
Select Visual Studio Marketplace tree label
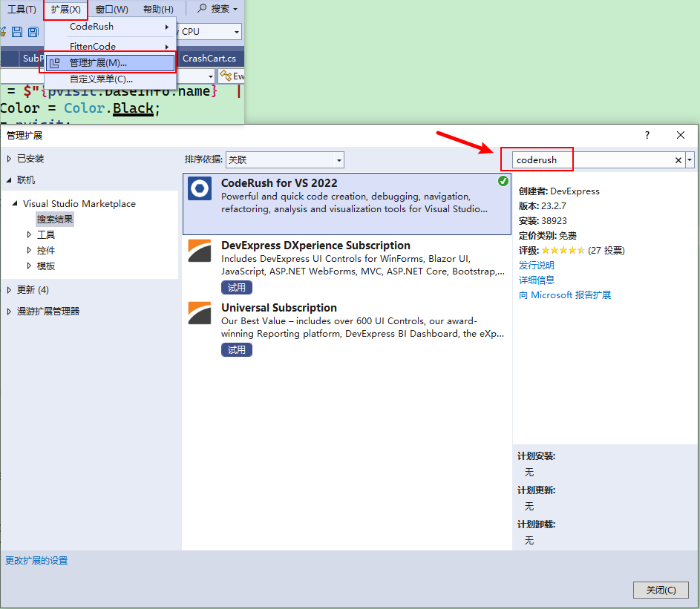click(79, 203)
